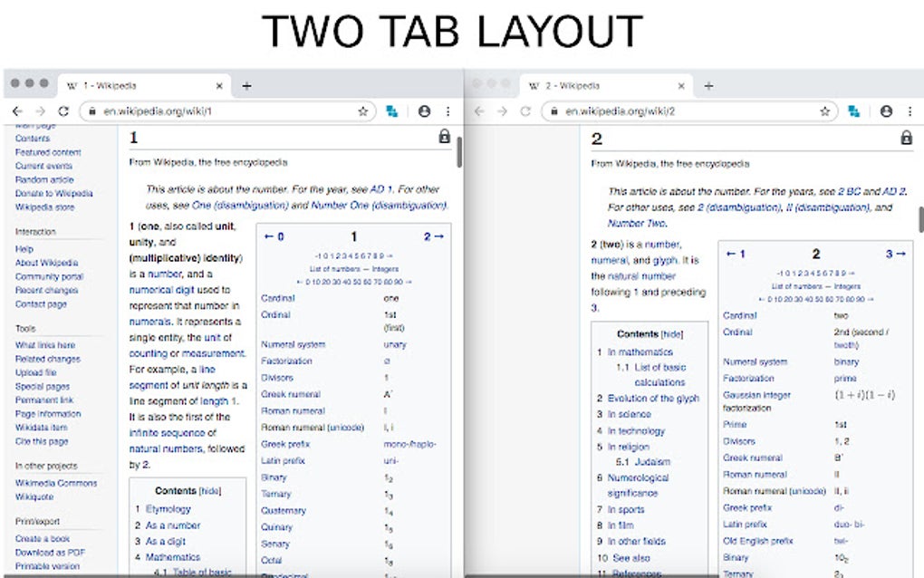Jump to 'Etymology' section in article 1
Image resolution: width=924 pixels, height=578 pixels.
[168, 509]
